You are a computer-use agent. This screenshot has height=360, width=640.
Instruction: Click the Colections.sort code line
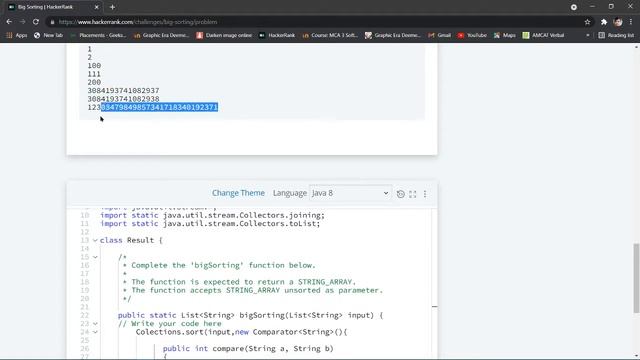click(242, 332)
